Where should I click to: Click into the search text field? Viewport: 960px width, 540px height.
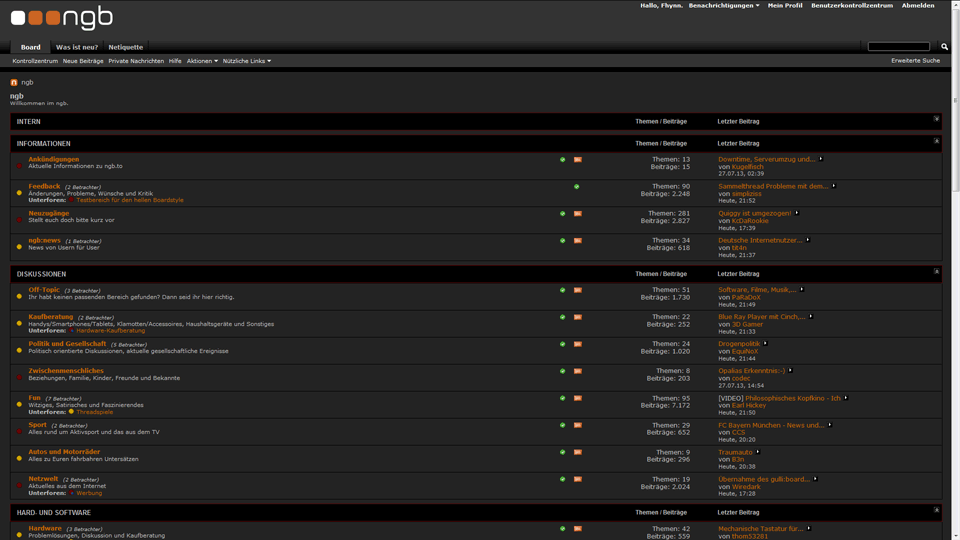898,47
